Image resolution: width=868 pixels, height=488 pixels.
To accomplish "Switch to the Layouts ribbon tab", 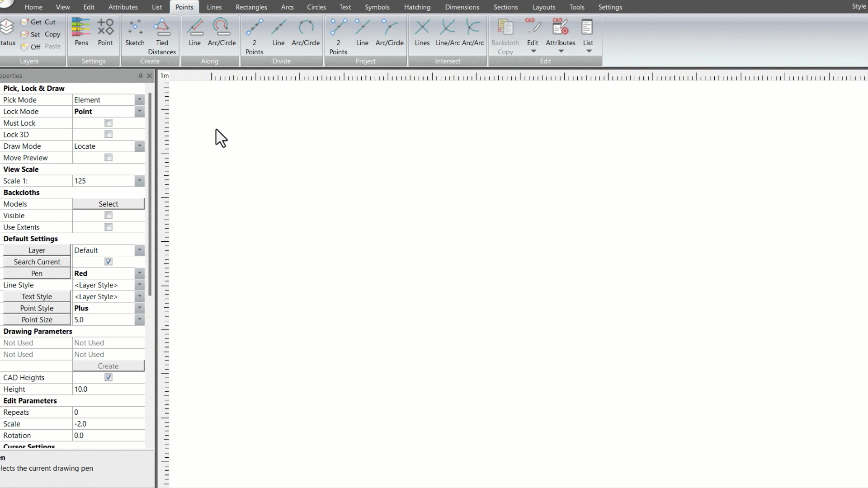I will 544,7.
